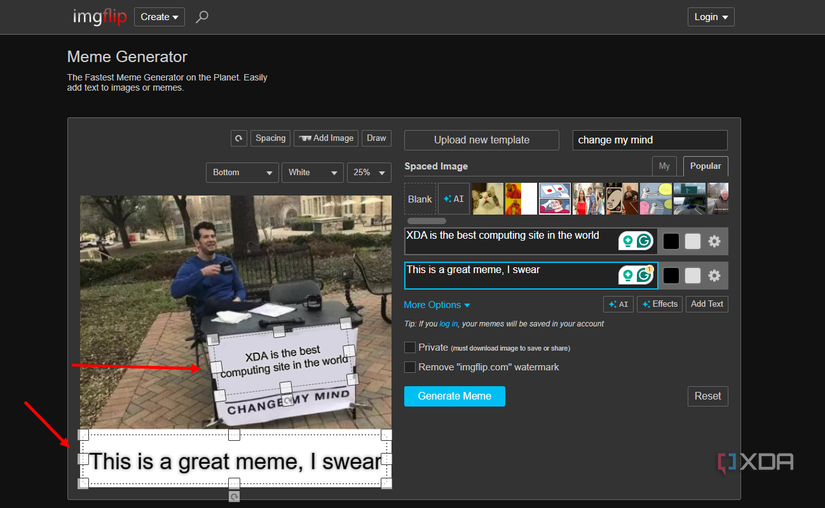Open the Create dropdown menu
Viewport: 825px width, 508px height.
tap(159, 17)
